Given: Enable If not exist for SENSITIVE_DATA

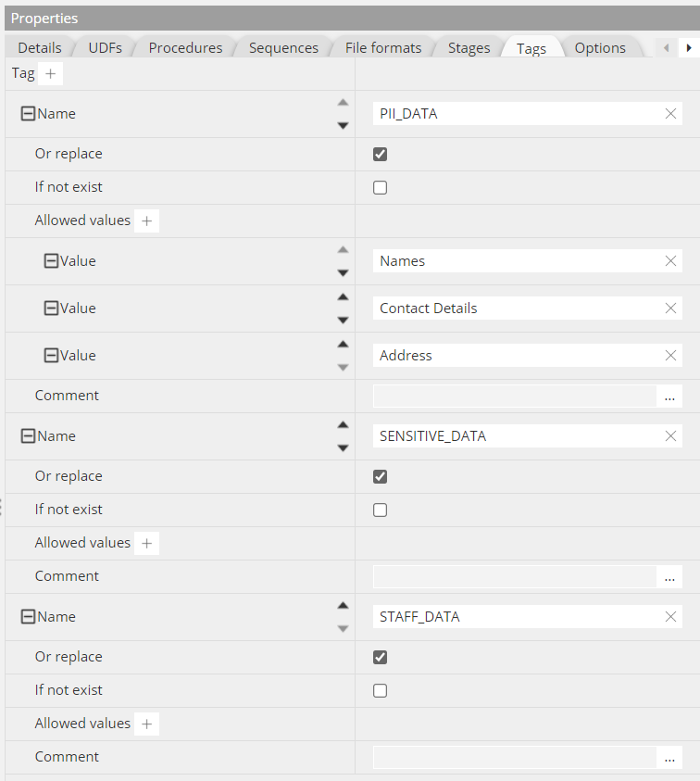Looking at the screenshot, I should pyautogui.click(x=380, y=510).
